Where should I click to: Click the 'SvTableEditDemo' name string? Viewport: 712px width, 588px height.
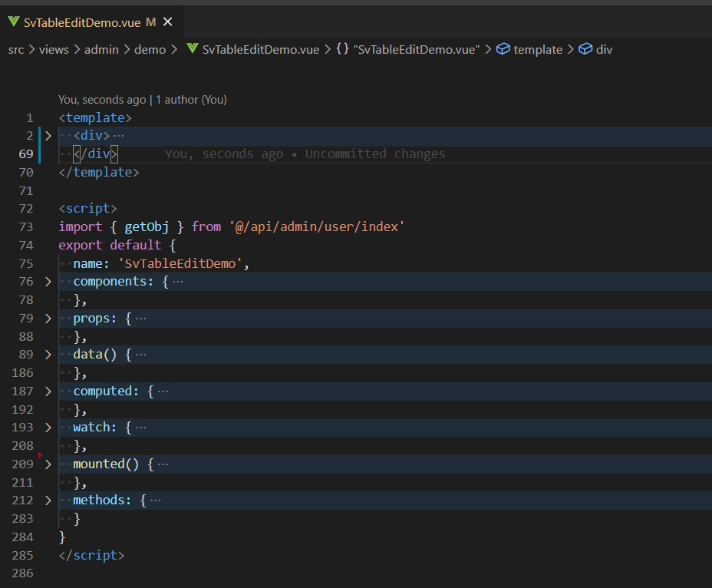[x=180, y=263]
